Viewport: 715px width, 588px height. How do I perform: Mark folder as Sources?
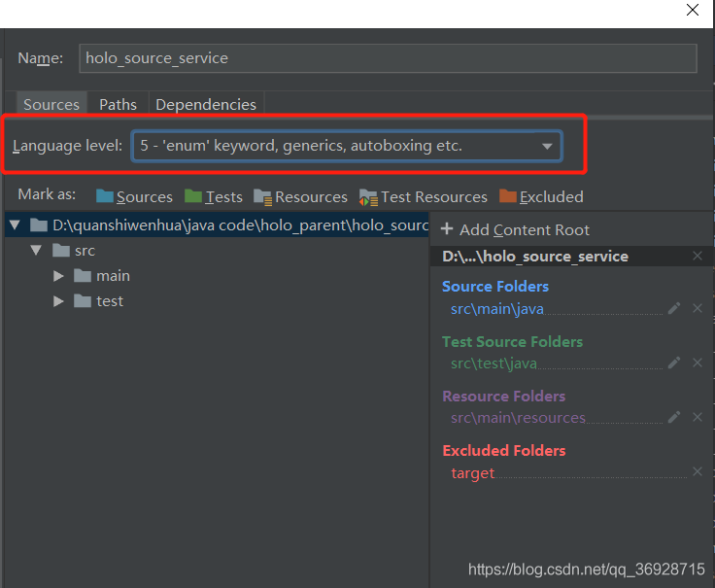[134, 196]
